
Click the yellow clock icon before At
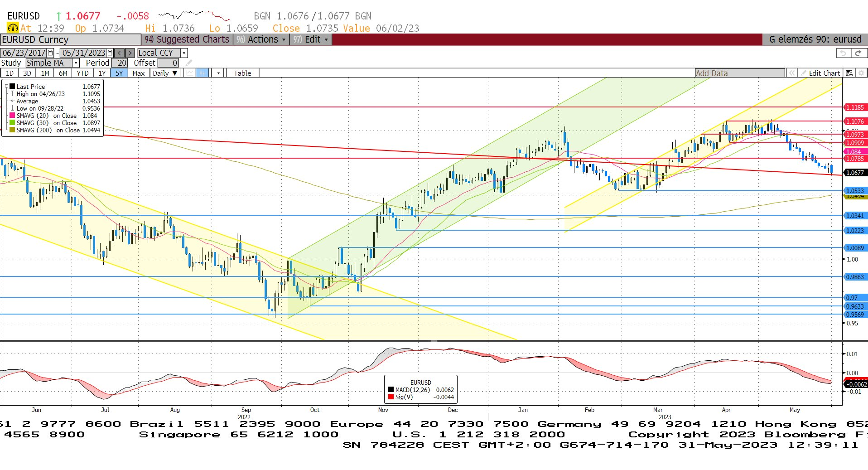pyautogui.click(x=13, y=28)
